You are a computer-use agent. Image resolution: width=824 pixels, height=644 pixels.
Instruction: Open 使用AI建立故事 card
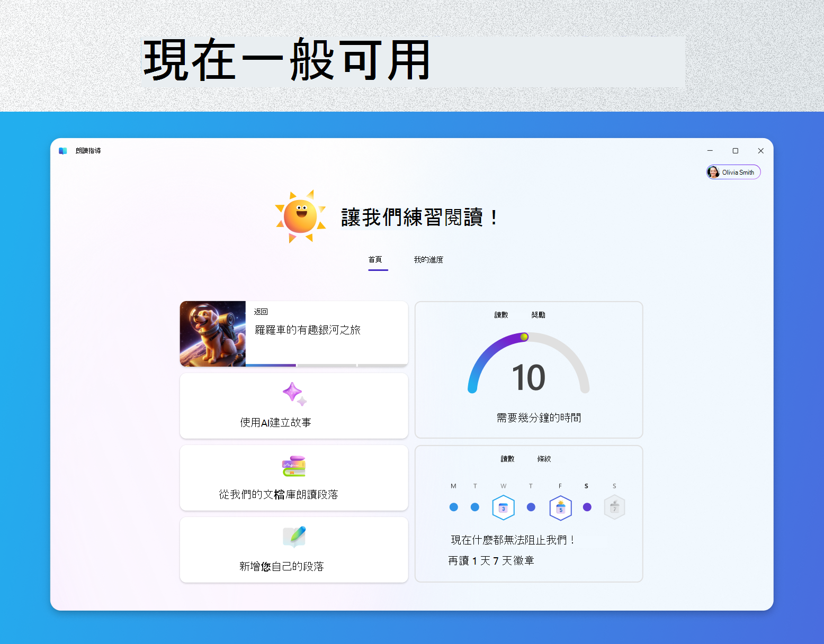[x=294, y=406]
